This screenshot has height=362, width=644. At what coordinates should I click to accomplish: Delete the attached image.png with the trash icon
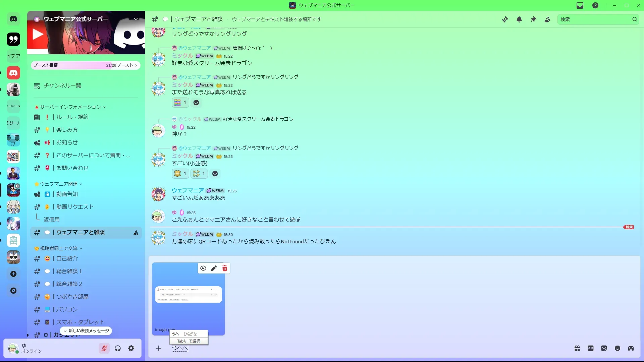click(x=225, y=268)
